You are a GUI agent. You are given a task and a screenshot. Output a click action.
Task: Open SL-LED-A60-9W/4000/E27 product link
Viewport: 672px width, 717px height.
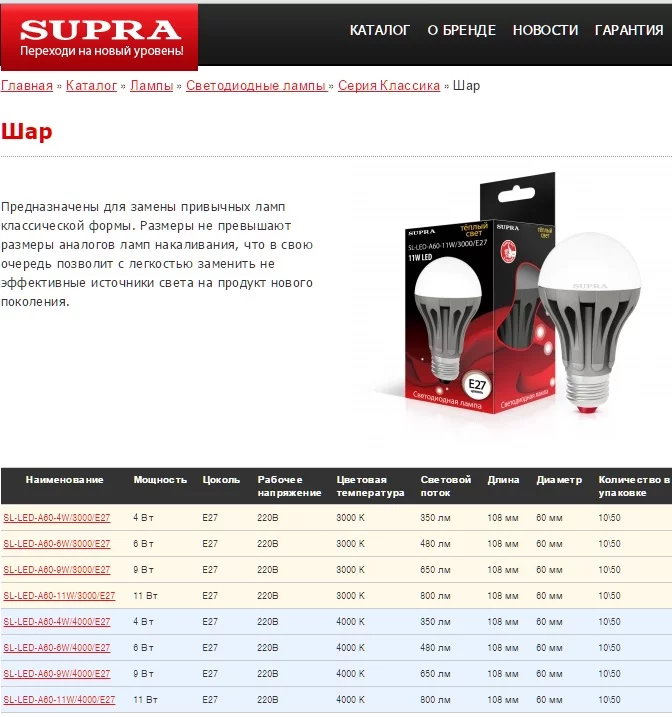(x=57, y=674)
